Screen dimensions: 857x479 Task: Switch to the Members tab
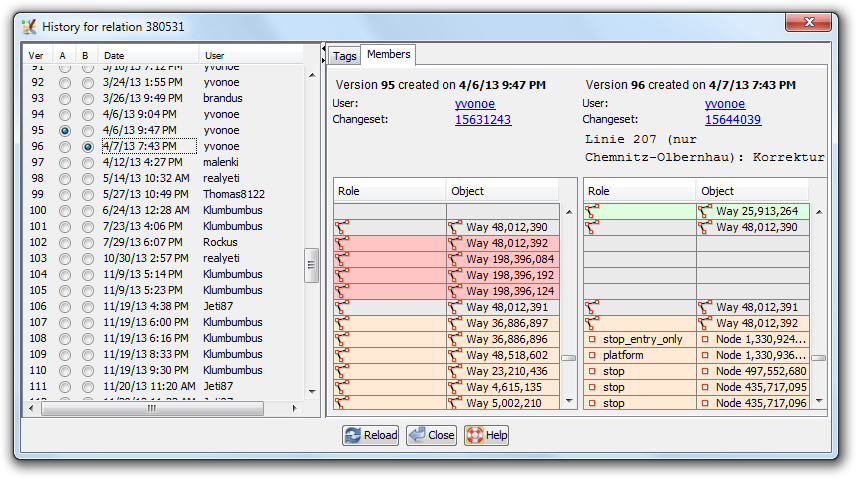click(389, 54)
